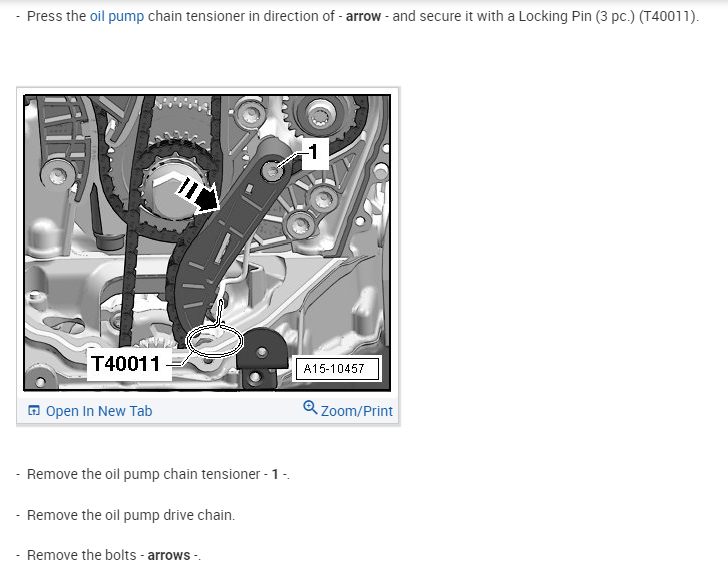
Task: Open the diagram via Open In New Tab text
Action: click(x=99, y=411)
